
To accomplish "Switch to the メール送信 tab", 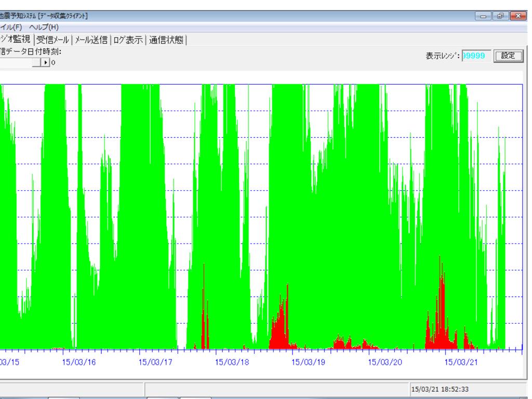I will 91,39.
